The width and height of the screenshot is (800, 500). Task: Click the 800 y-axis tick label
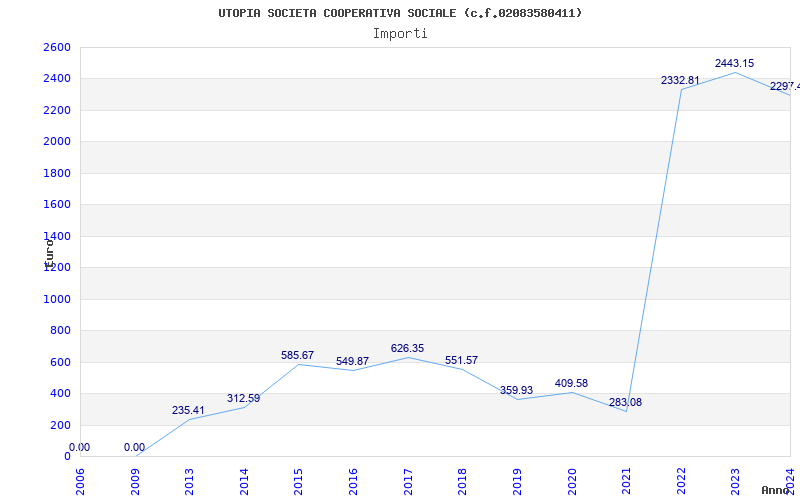[x=60, y=331]
